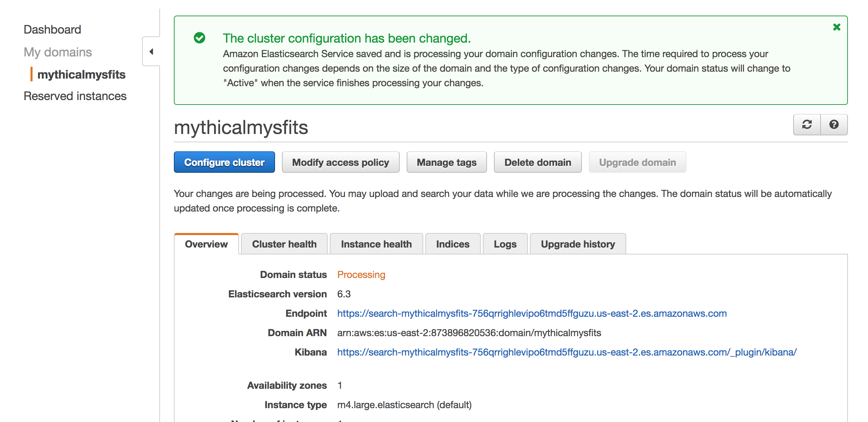Click Modify access policy button
868x422 pixels.
(340, 162)
